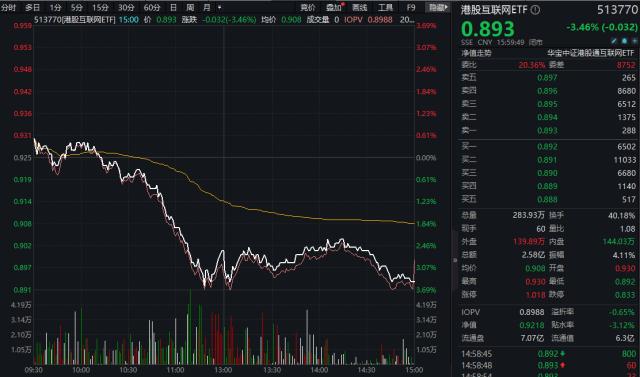Click 卖五 price 0.897
Viewport: 640px width, 377px height.
coord(547,78)
